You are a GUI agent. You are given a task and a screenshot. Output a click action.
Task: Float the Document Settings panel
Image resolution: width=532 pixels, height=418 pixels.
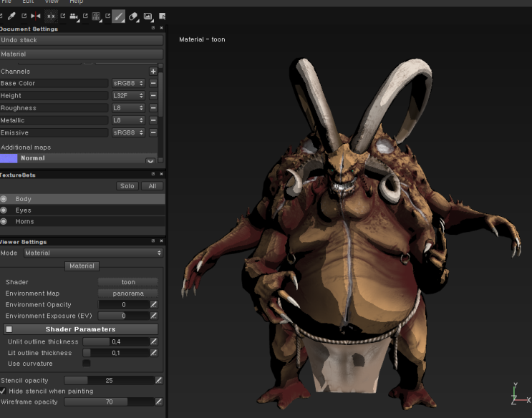tap(153, 28)
